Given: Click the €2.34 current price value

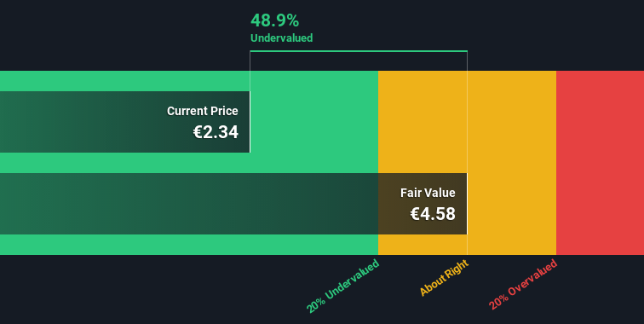Looking at the screenshot, I should click(x=216, y=132).
